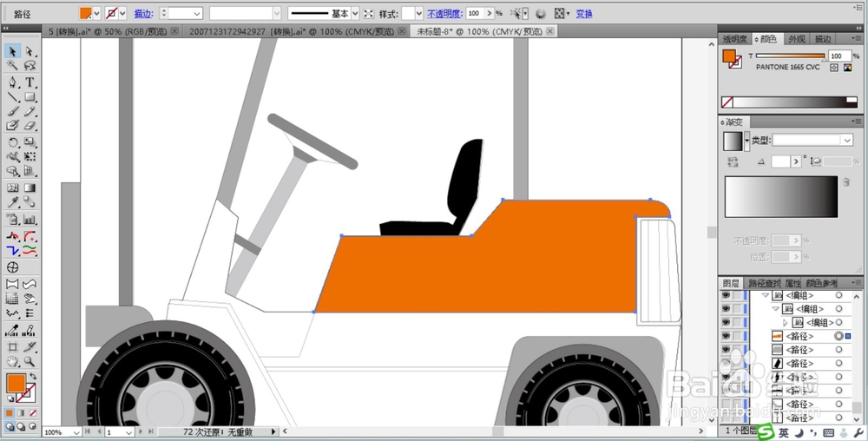Click large orange fill swatch in toolbox

point(16,382)
